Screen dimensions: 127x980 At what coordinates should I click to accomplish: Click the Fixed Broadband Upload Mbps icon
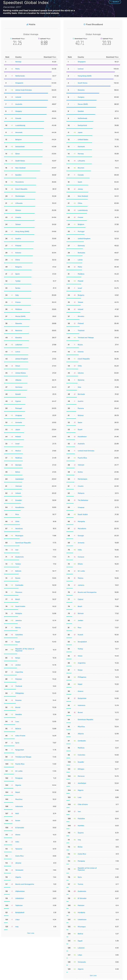click(x=101, y=38)
